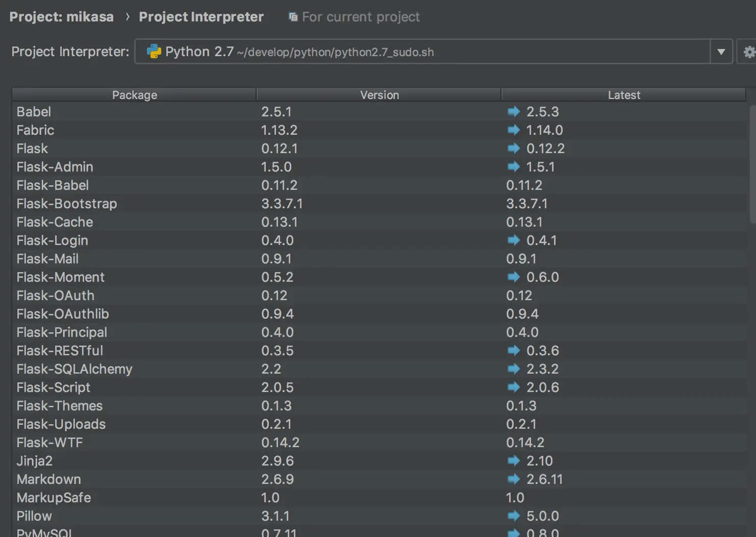Click the update arrow for Flask-Moment
Image resolution: width=756 pixels, height=537 pixels.
tap(514, 277)
